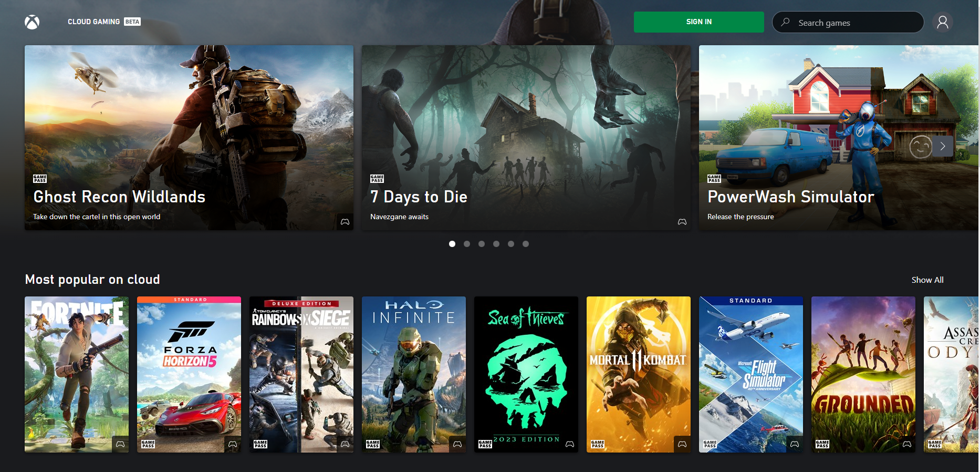The height and width of the screenshot is (472, 980).
Task: Click controller icon on Rainbow Six Siege tile
Action: point(345,444)
